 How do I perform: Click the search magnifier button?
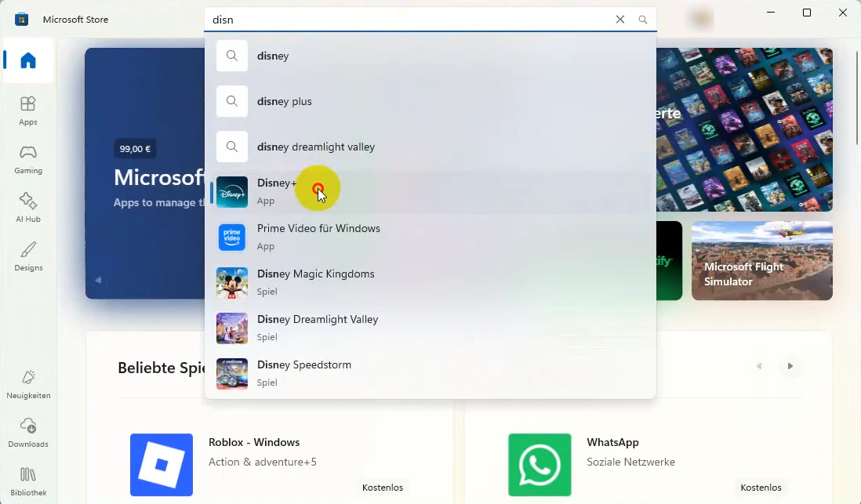pos(642,20)
